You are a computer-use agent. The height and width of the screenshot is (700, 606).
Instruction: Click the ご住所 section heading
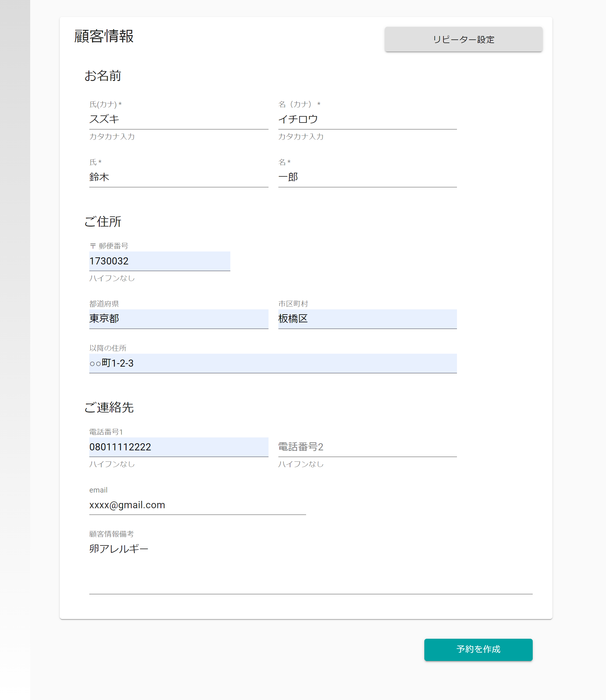(x=103, y=222)
